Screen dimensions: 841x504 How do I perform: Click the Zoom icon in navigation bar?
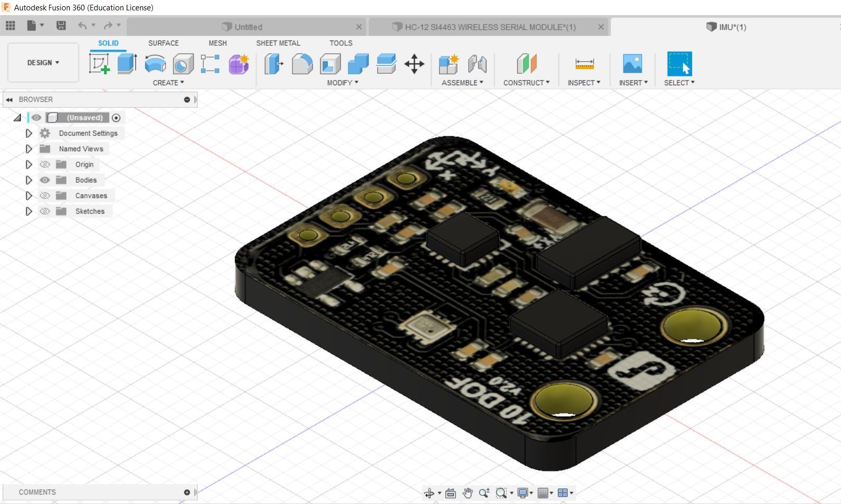click(x=485, y=493)
